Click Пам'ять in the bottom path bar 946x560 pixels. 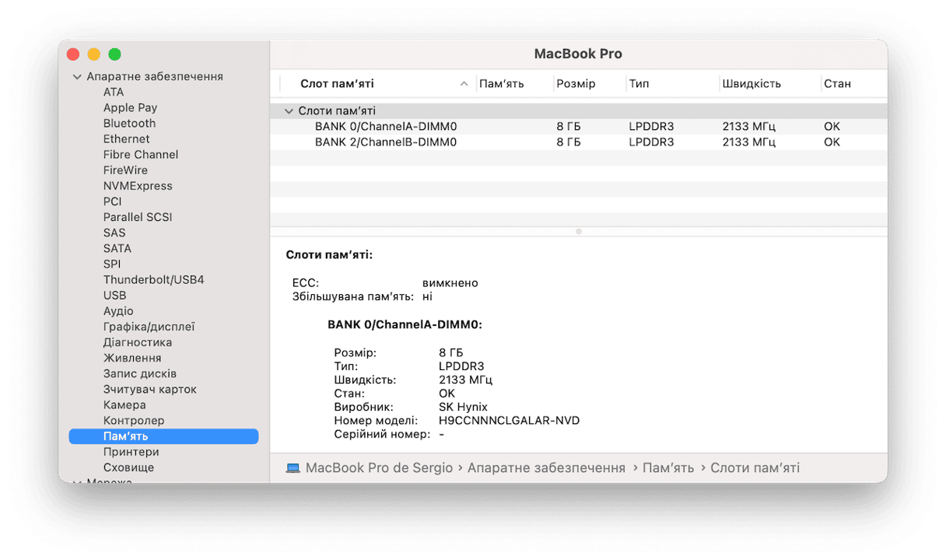click(x=668, y=468)
